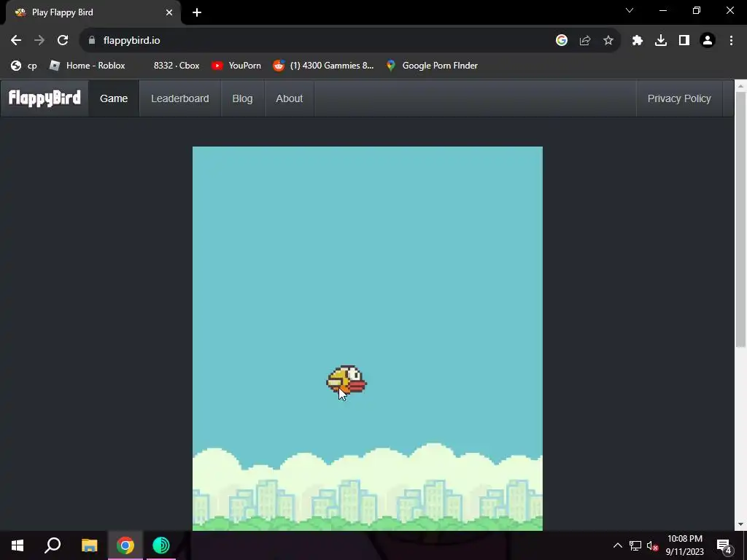This screenshot has width=747, height=560.
Task: Open the Windows Start menu
Action: (18, 545)
